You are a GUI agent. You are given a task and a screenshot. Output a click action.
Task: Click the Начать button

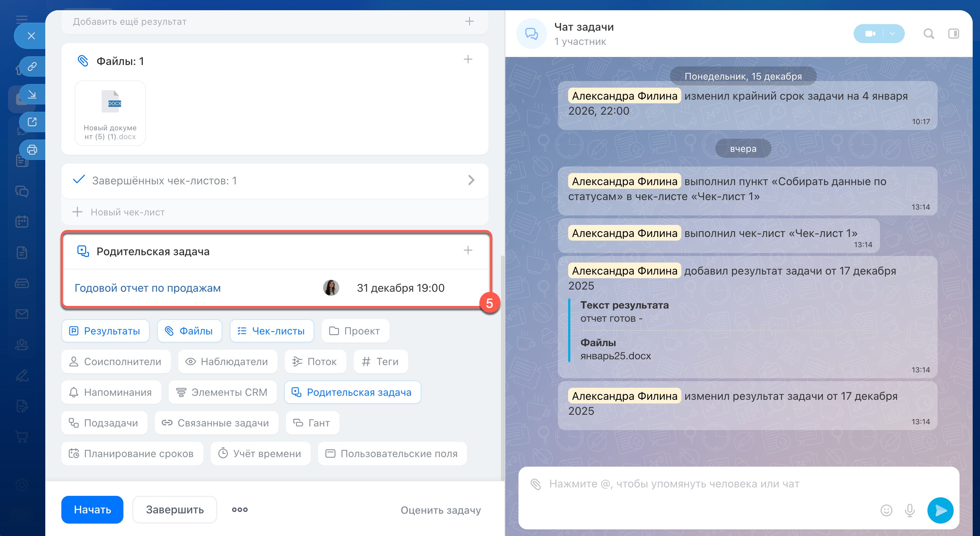(92, 509)
